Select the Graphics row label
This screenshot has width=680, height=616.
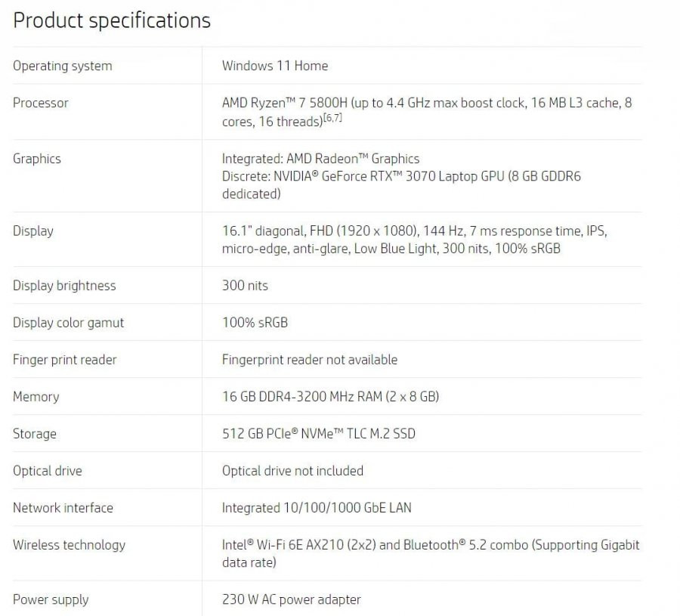click(37, 159)
